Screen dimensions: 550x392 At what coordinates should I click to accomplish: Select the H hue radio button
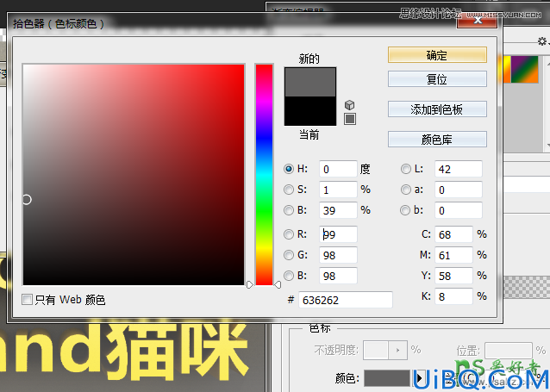pos(289,169)
